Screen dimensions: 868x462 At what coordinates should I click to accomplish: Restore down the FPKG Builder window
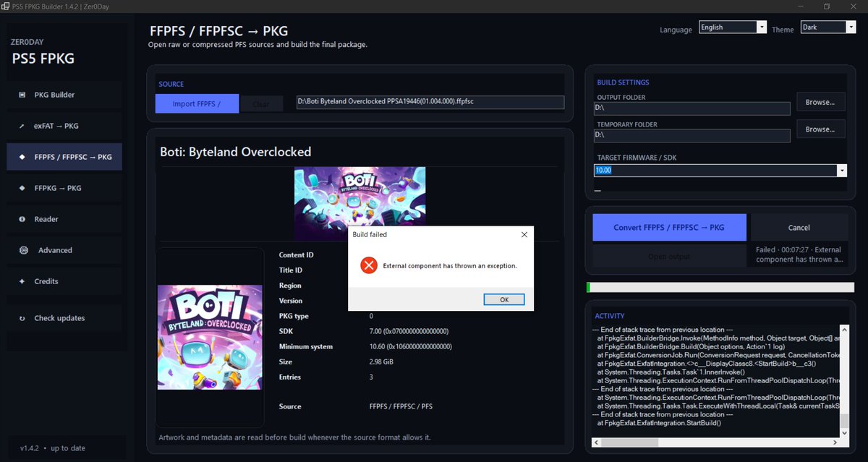click(x=826, y=6)
